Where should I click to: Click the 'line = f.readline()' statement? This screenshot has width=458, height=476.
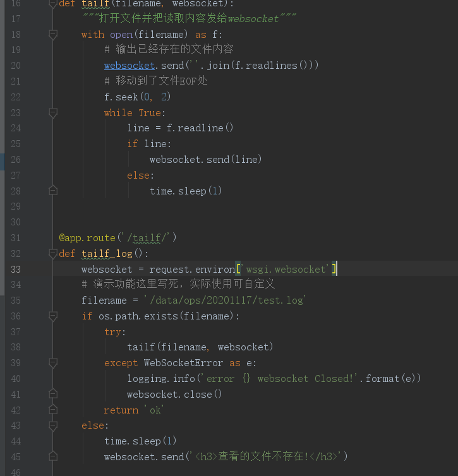point(180,128)
